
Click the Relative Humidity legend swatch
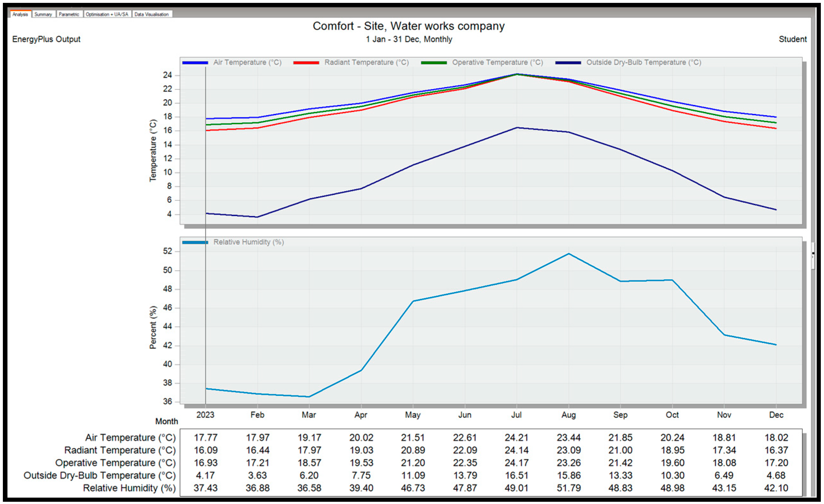pyautogui.click(x=195, y=242)
